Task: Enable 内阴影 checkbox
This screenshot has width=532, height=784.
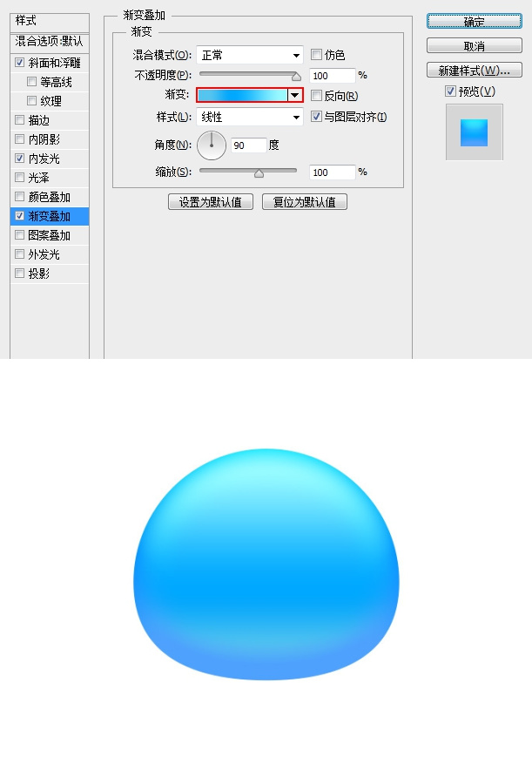Action: pyautogui.click(x=19, y=139)
